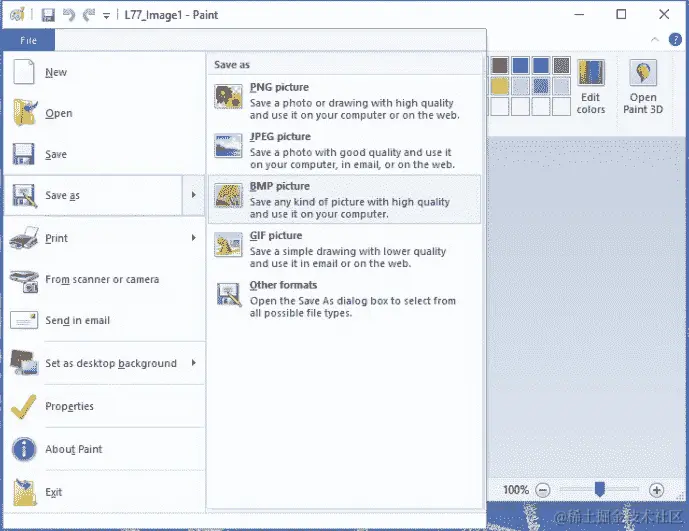This screenshot has width=689, height=531.
Task: Choose New from File menu
Action: [104, 72]
